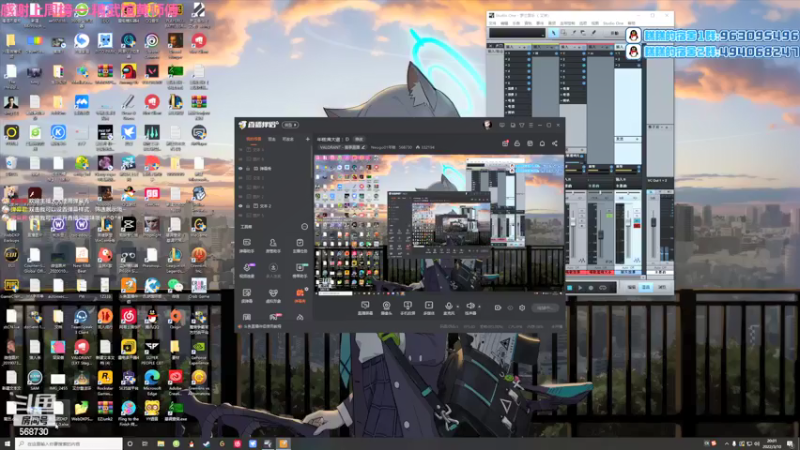Add a new scene with the plus button
Image resolution: width=800 pixels, height=450 pixels.
[x=307, y=139]
